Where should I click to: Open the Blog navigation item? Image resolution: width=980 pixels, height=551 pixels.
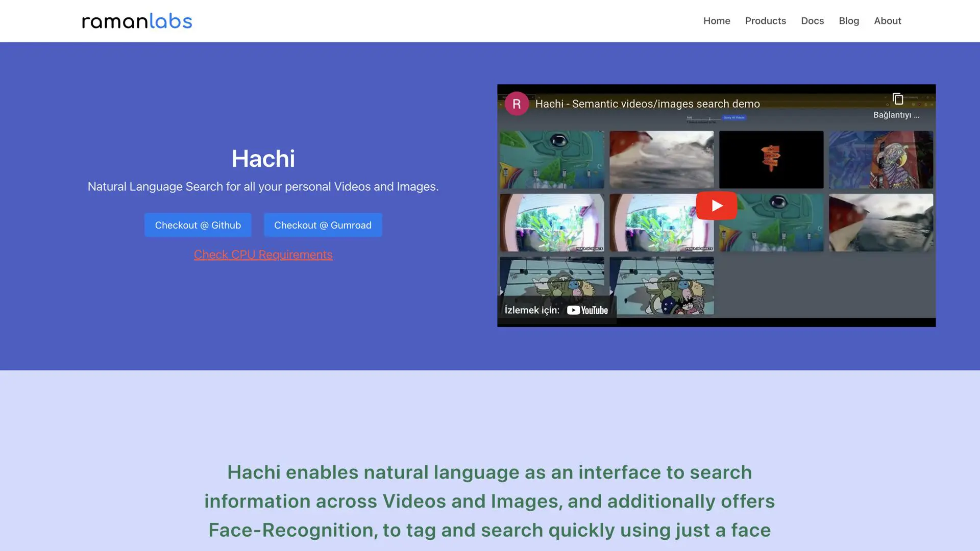click(849, 20)
